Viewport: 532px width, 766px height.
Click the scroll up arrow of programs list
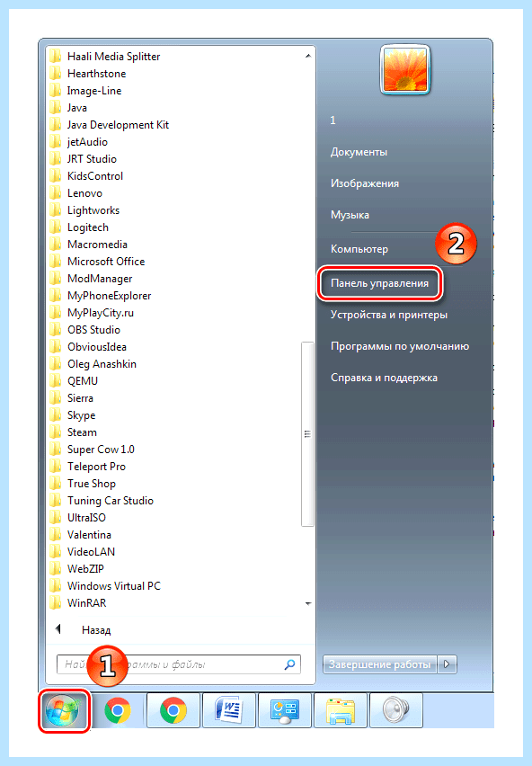[x=308, y=56]
